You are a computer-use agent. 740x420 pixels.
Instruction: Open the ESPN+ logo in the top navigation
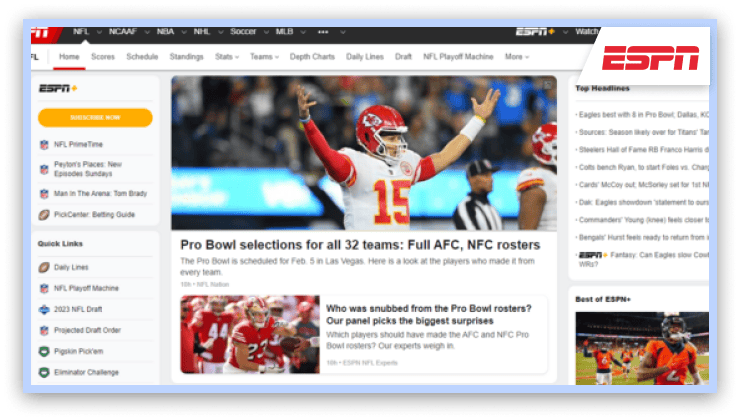pos(535,32)
